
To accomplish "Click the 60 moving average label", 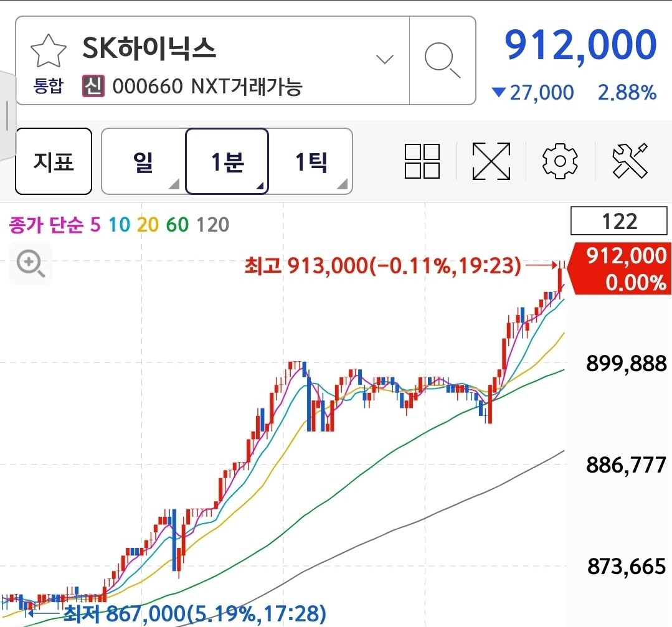I will click(x=177, y=225).
